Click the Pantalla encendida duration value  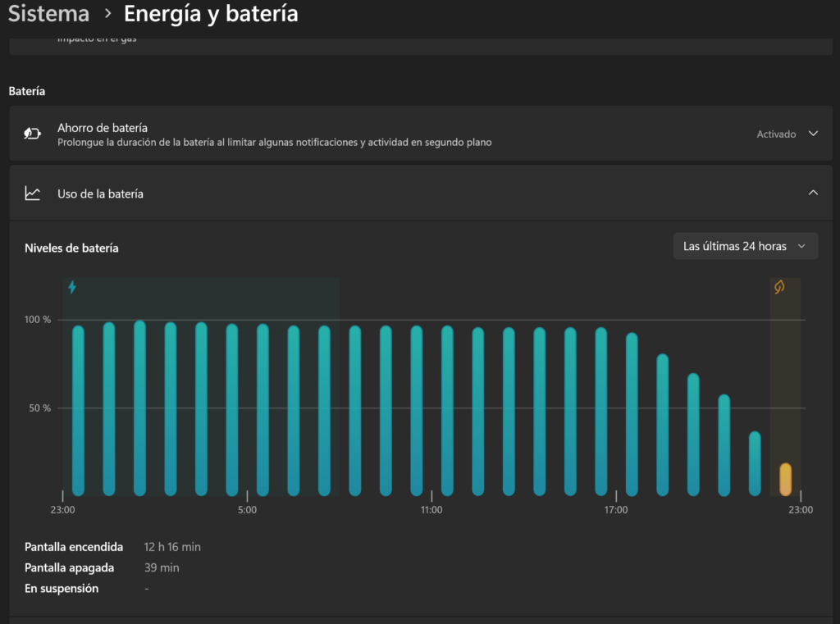(172, 547)
